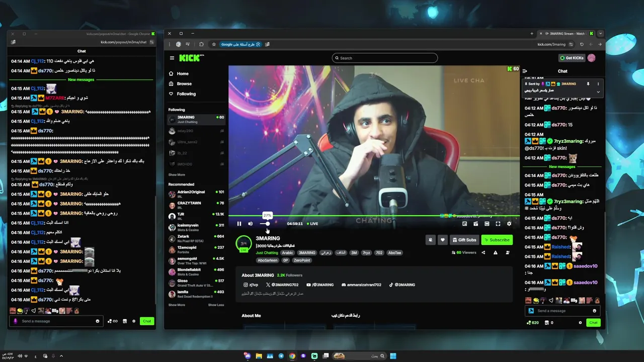Click the 620 channel points balance
This screenshot has height=362, width=644.
coord(532,323)
